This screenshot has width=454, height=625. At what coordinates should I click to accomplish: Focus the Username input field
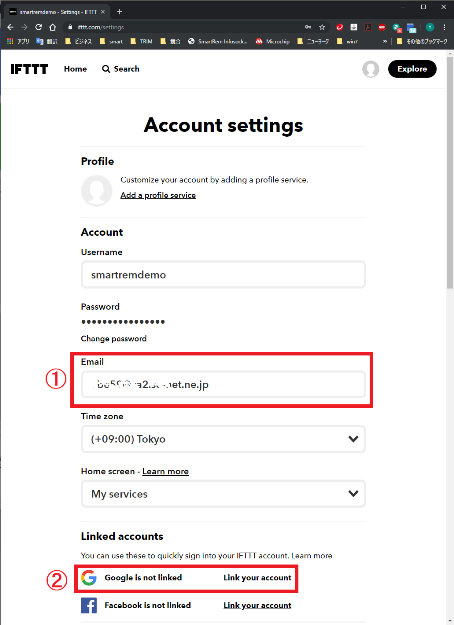tap(223, 275)
